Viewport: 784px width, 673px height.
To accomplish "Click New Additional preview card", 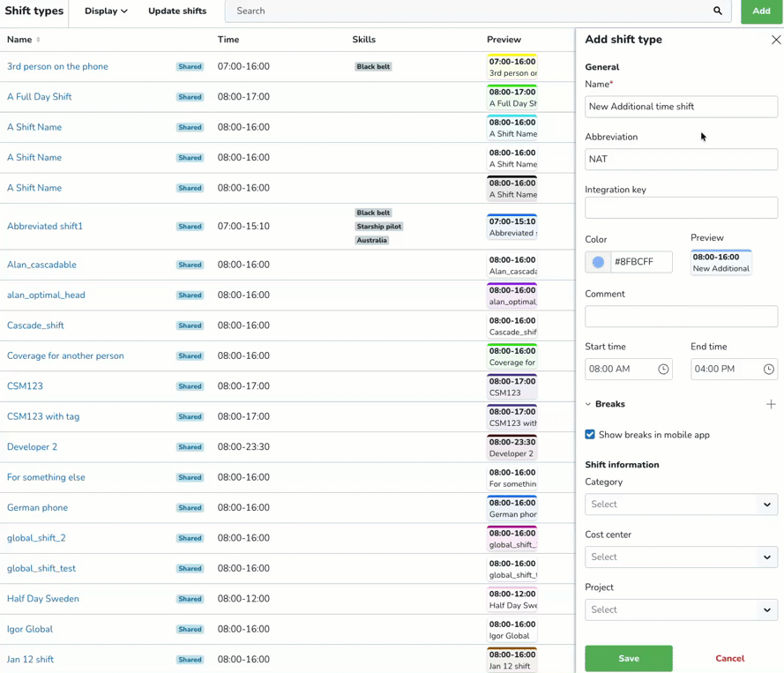I will tap(721, 263).
